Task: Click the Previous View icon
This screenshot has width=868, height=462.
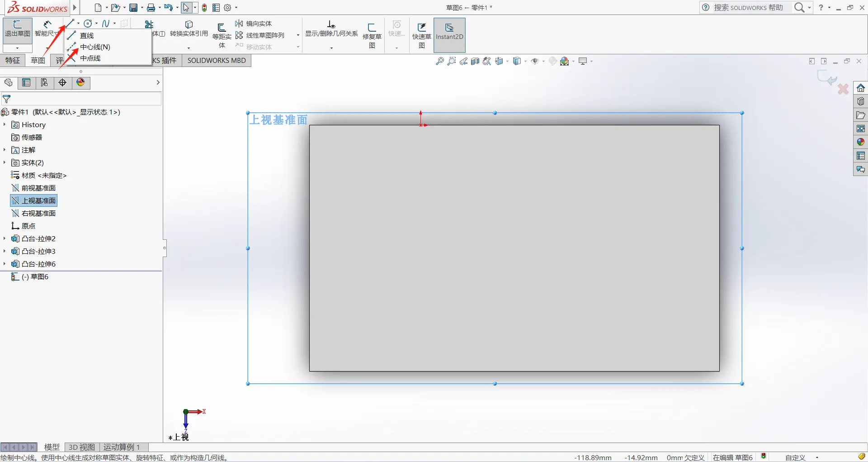Action: click(x=463, y=61)
